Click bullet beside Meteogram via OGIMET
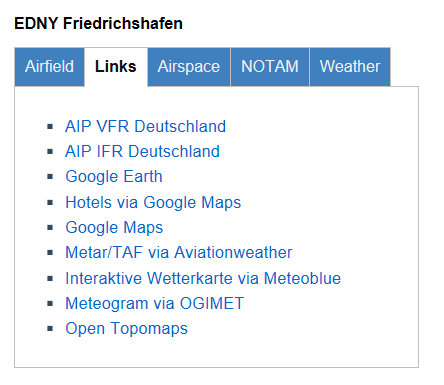The height and width of the screenshot is (385, 444). pyautogui.click(x=50, y=304)
